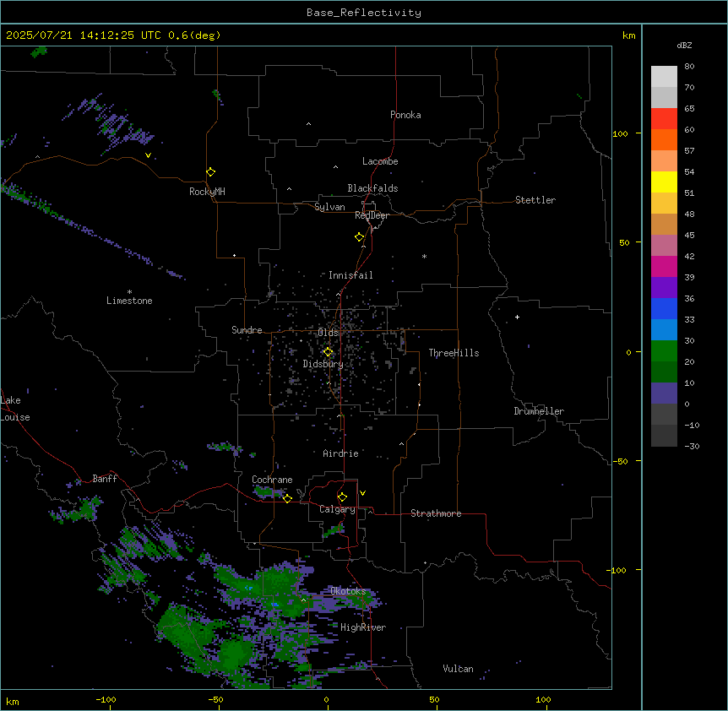
Task: Select the 30-20 dBZ green swatch
Action: point(664,351)
